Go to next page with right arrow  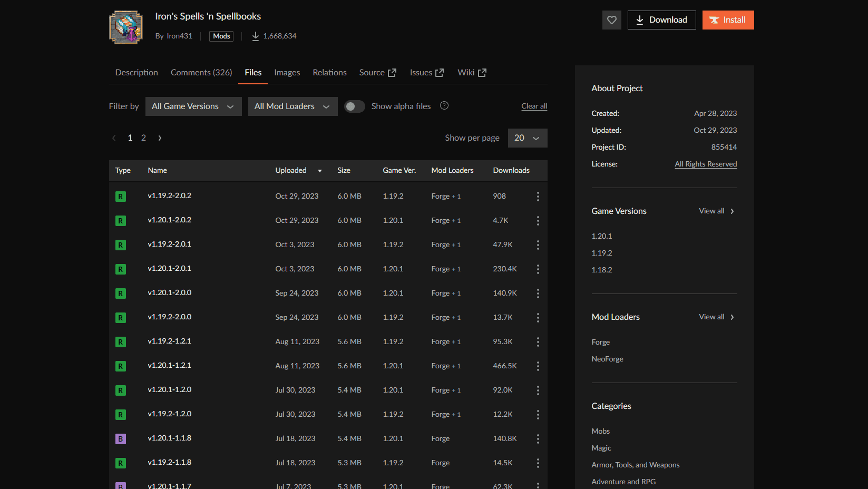click(160, 138)
